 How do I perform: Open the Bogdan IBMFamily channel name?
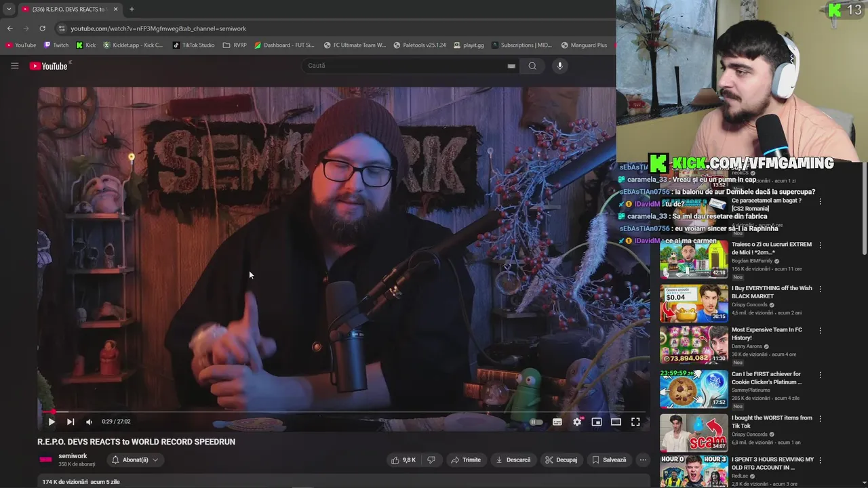[753, 261]
